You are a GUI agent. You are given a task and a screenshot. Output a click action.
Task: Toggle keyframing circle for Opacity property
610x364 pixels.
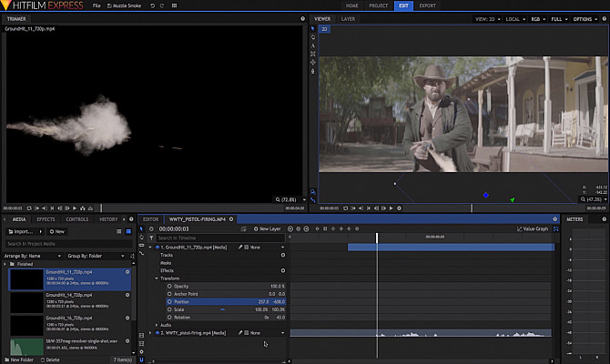click(x=168, y=286)
